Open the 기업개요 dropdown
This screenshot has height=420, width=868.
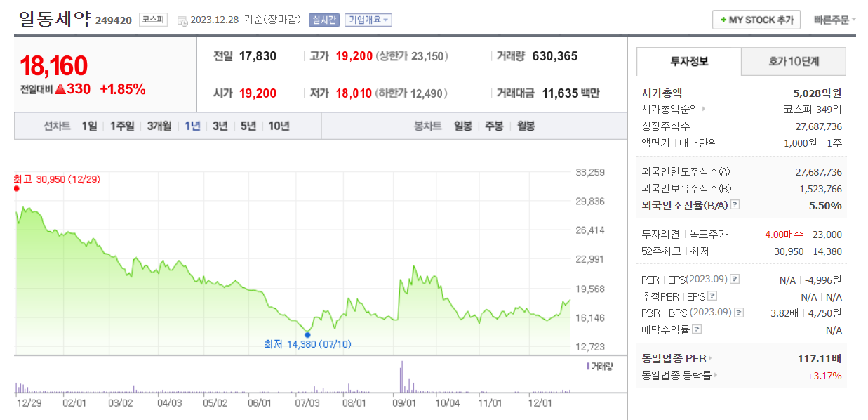368,20
